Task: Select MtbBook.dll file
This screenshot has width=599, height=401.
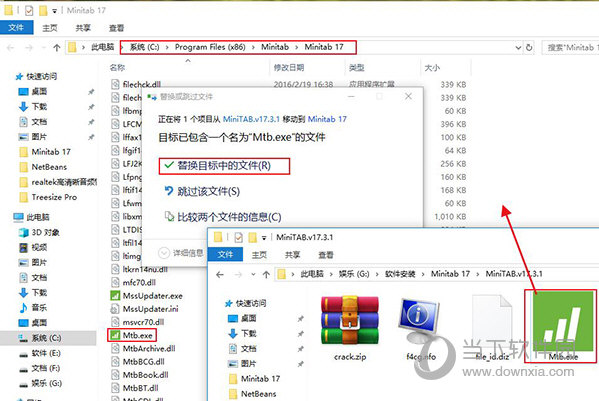Action: point(140,375)
